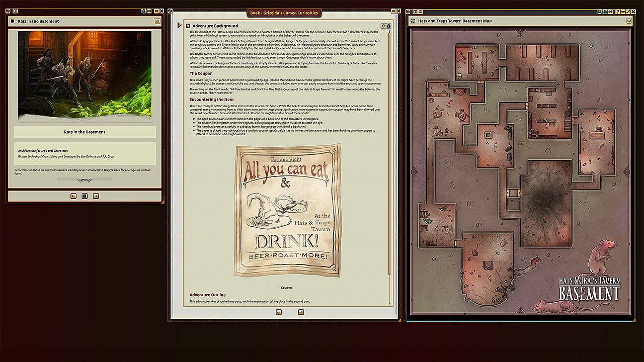Minimize the Basement Map window

[x=623, y=12]
